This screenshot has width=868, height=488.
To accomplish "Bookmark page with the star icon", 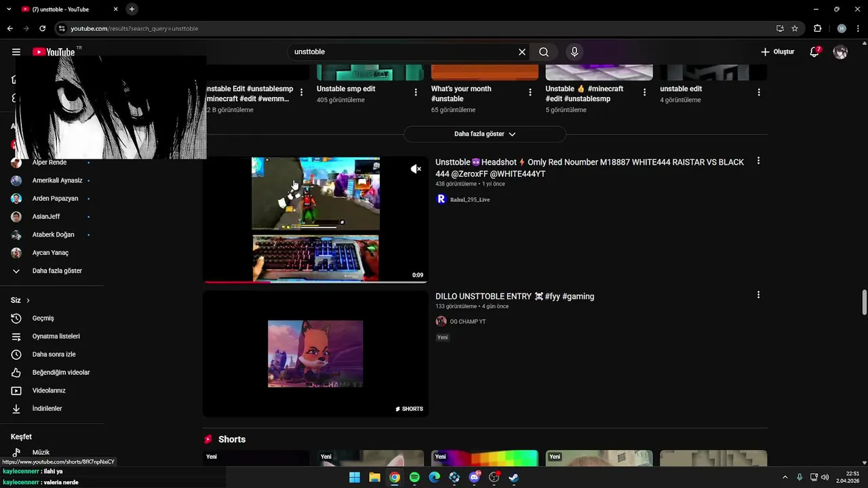I will point(795,28).
